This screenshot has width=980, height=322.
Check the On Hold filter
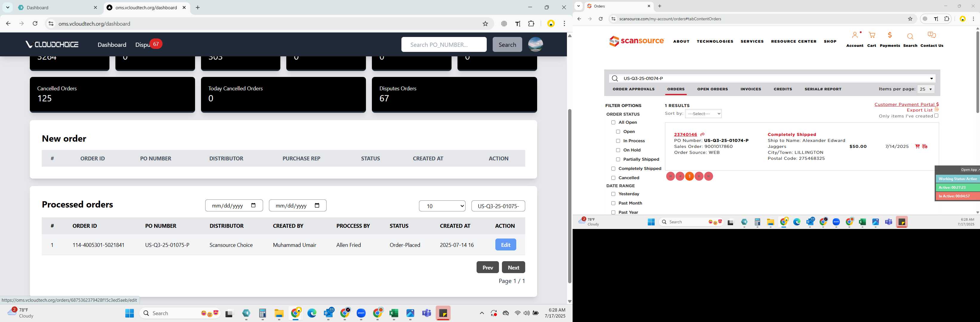tap(618, 150)
